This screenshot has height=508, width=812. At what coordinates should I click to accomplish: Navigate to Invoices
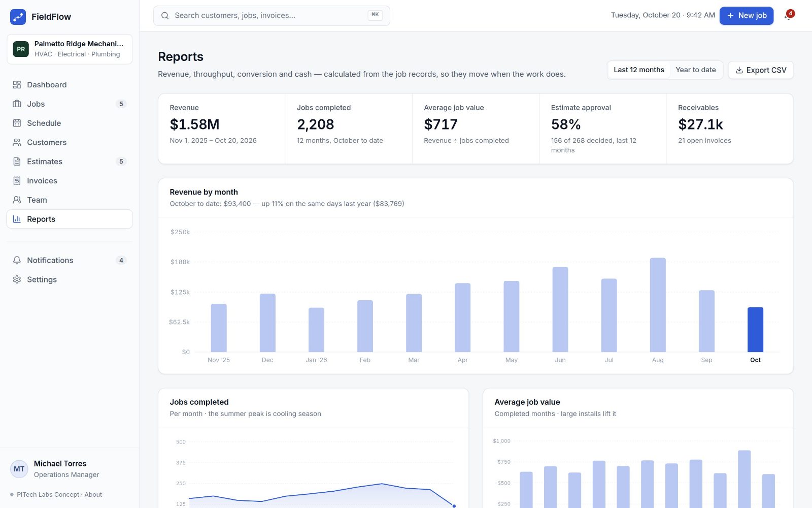[x=70, y=181]
